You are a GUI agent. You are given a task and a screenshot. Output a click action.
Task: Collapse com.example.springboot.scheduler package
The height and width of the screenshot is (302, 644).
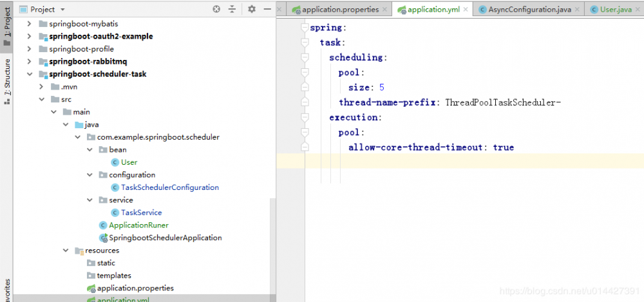click(x=78, y=137)
